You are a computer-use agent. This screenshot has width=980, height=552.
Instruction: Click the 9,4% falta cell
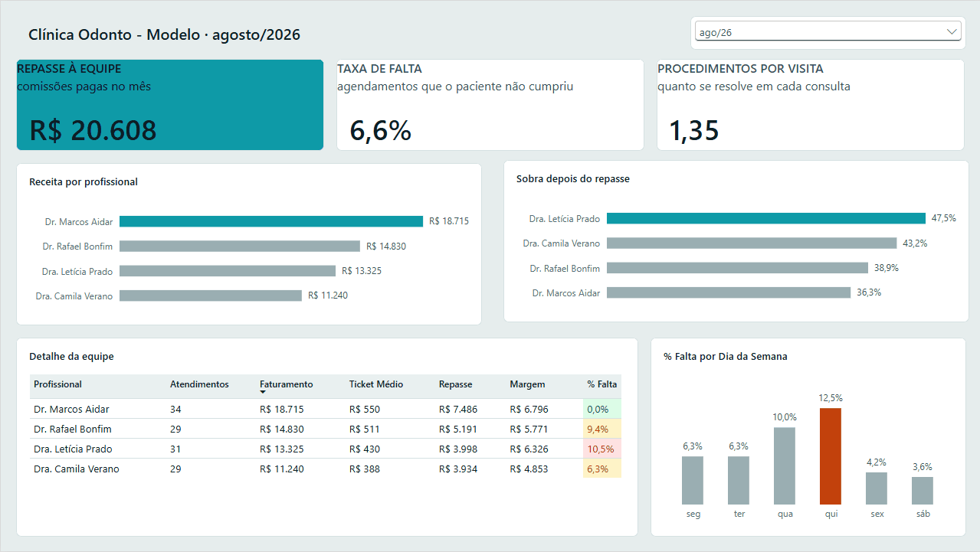(601, 430)
